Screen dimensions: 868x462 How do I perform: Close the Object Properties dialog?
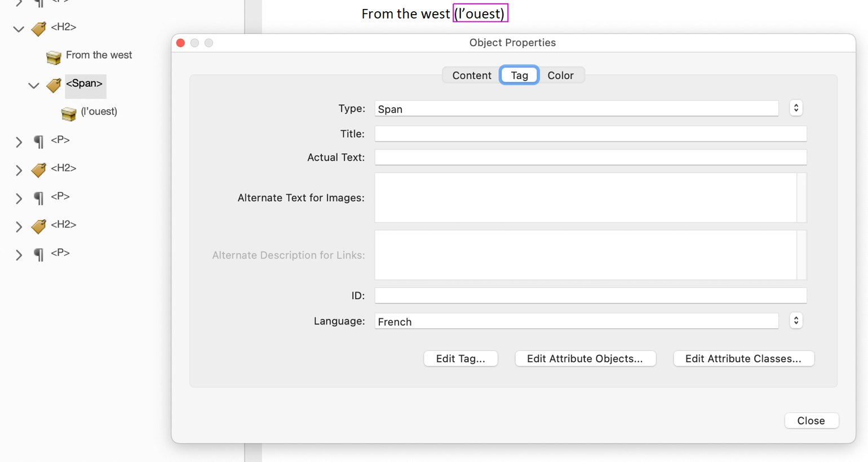tap(811, 420)
